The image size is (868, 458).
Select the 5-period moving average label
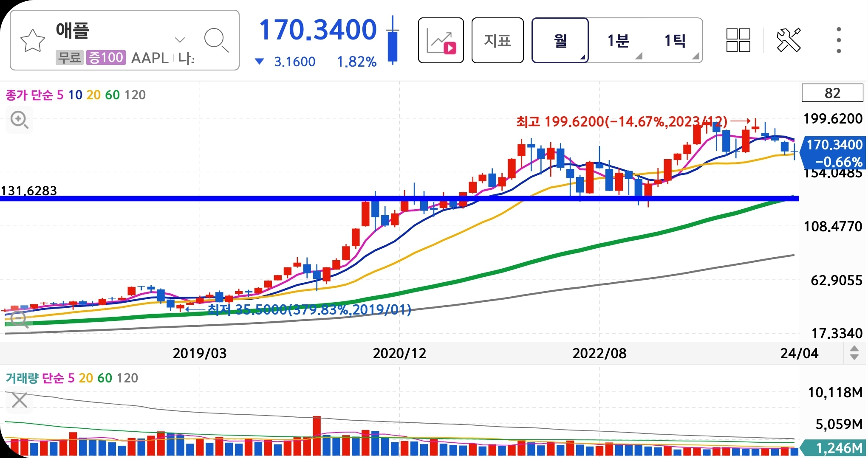(60, 95)
